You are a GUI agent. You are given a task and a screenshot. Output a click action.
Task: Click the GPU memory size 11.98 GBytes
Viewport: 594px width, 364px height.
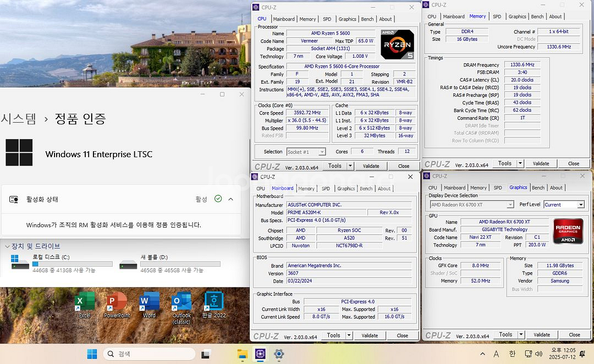pyautogui.click(x=559, y=266)
